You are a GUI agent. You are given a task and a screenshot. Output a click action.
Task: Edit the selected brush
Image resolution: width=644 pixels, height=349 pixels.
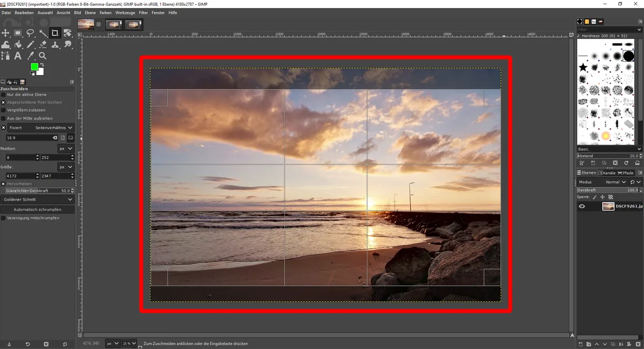pyautogui.click(x=582, y=162)
